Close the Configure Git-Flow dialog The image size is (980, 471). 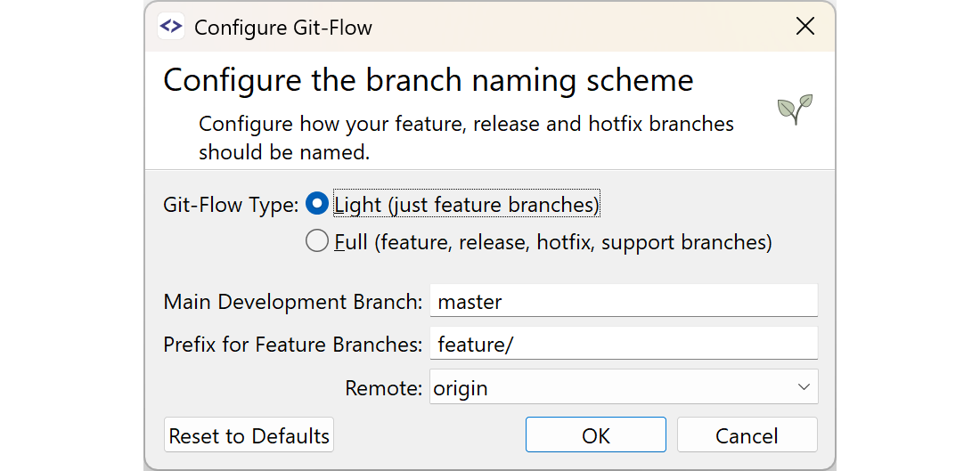point(805,26)
